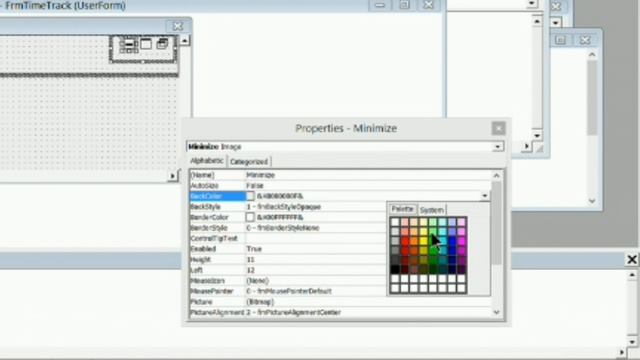Click the bottom pane's scroll-right arrow
The width and height of the screenshot is (640, 360).
tap(622, 353)
